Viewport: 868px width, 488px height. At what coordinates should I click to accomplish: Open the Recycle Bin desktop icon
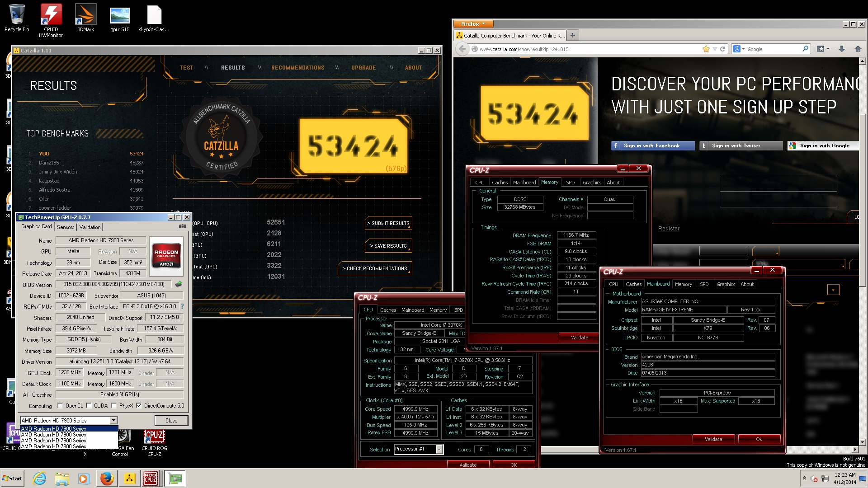tap(17, 18)
